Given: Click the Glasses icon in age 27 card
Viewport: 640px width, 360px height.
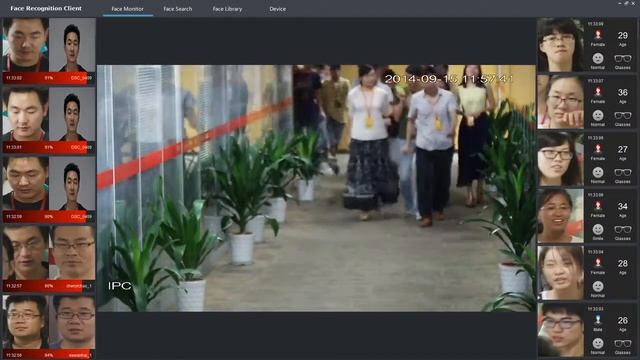Looking at the screenshot, I should point(622,173).
